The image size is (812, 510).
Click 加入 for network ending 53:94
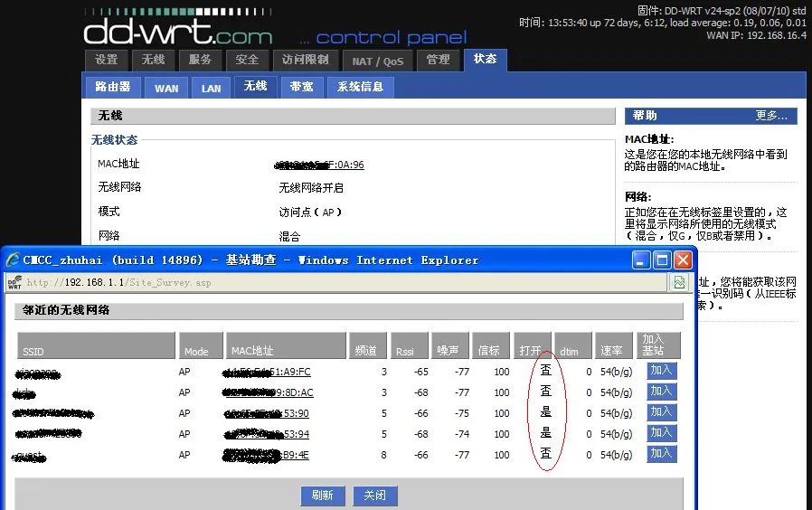pos(661,433)
